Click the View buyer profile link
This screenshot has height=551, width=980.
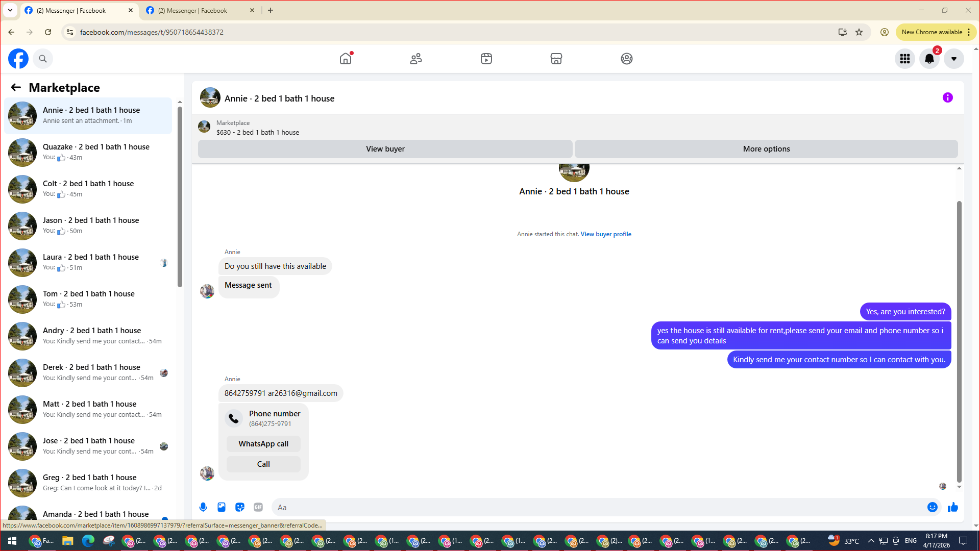(605, 234)
